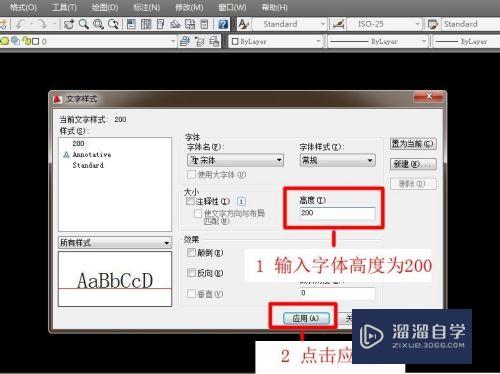
Task: Open the ByLayer color control dropdown
Action: point(276,41)
